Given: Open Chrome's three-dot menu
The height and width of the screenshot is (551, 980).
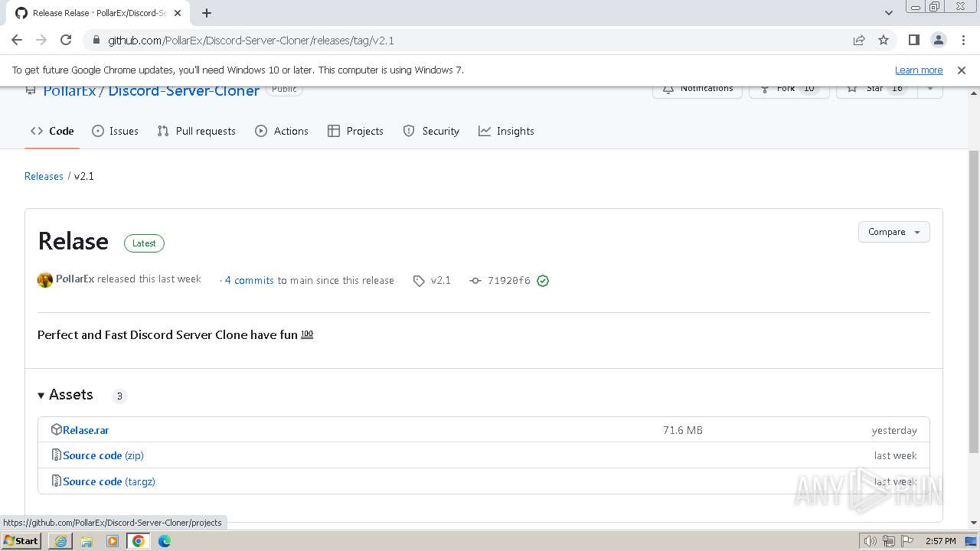Looking at the screenshot, I should pyautogui.click(x=962, y=40).
